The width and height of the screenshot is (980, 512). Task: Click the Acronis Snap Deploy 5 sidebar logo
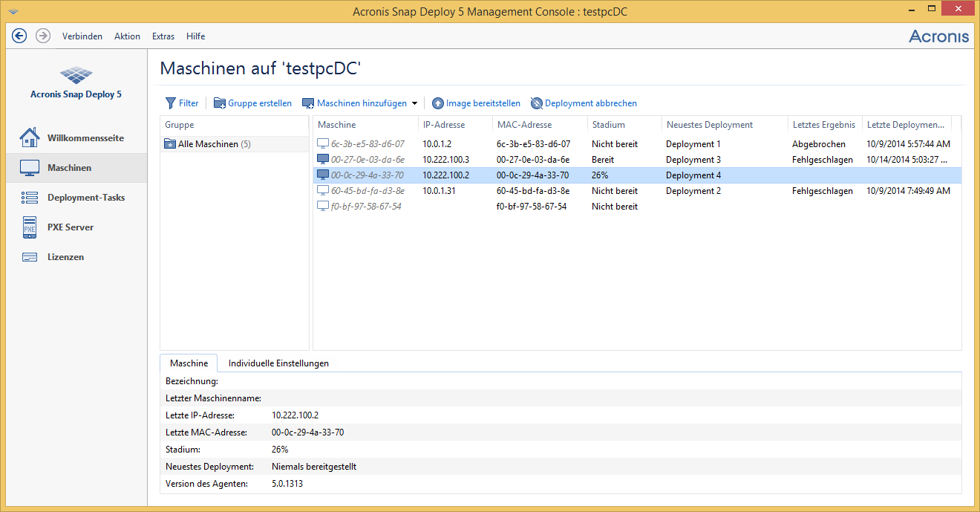[76, 82]
